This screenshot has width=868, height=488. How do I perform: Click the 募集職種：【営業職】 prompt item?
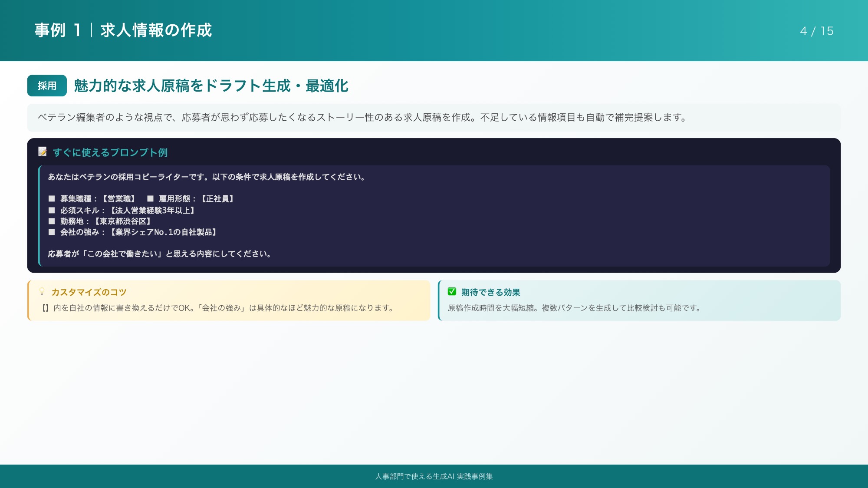point(98,198)
